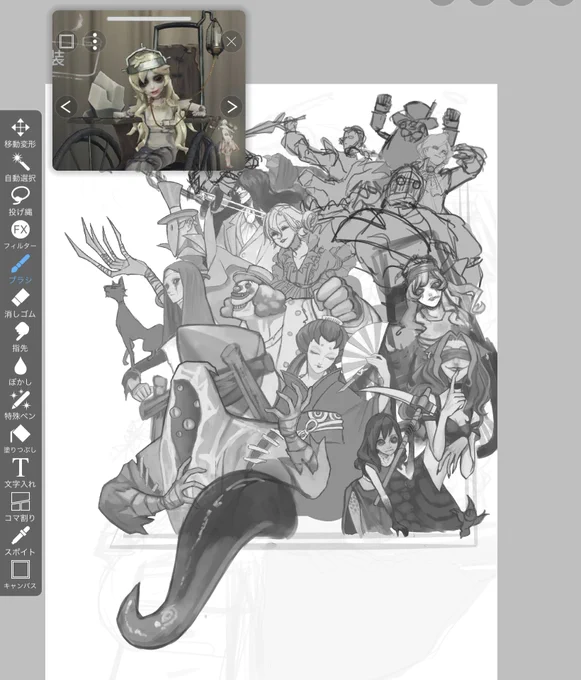Image resolution: width=581 pixels, height=680 pixels.
Task: Click the reference window top drag handle
Action: click(x=149, y=19)
